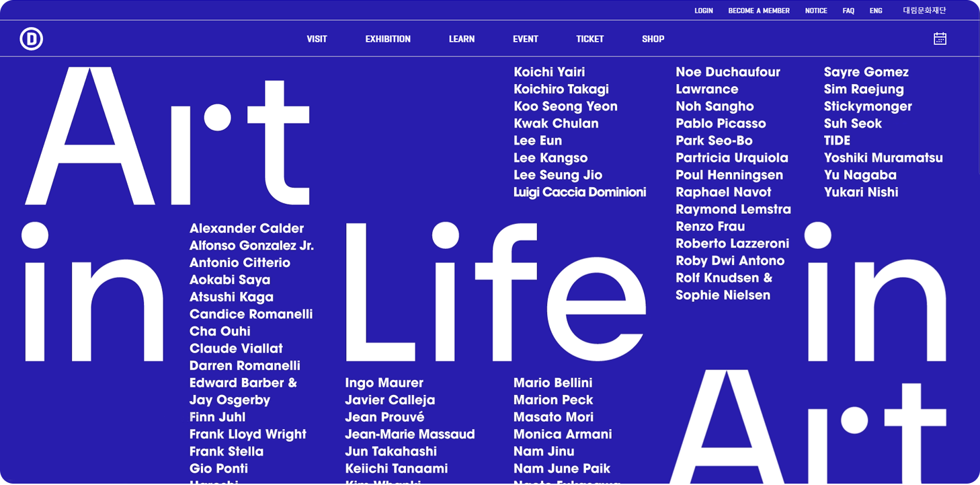Select artist name Antonio Citterio
The width and height of the screenshot is (980, 485).
point(240,263)
